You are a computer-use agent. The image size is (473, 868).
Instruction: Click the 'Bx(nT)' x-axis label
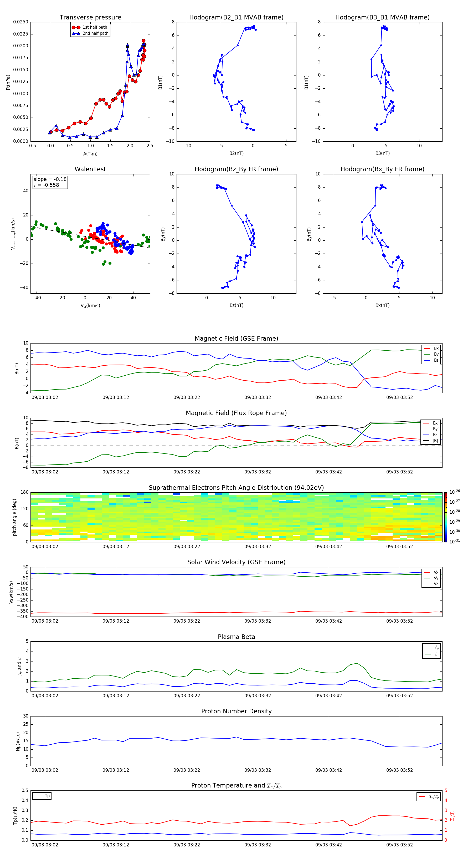(x=382, y=305)
